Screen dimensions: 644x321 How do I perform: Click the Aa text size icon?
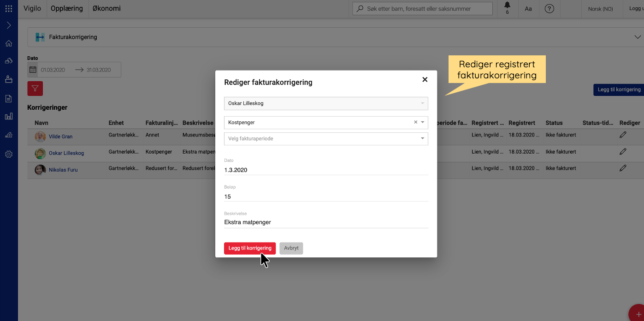pyautogui.click(x=528, y=9)
